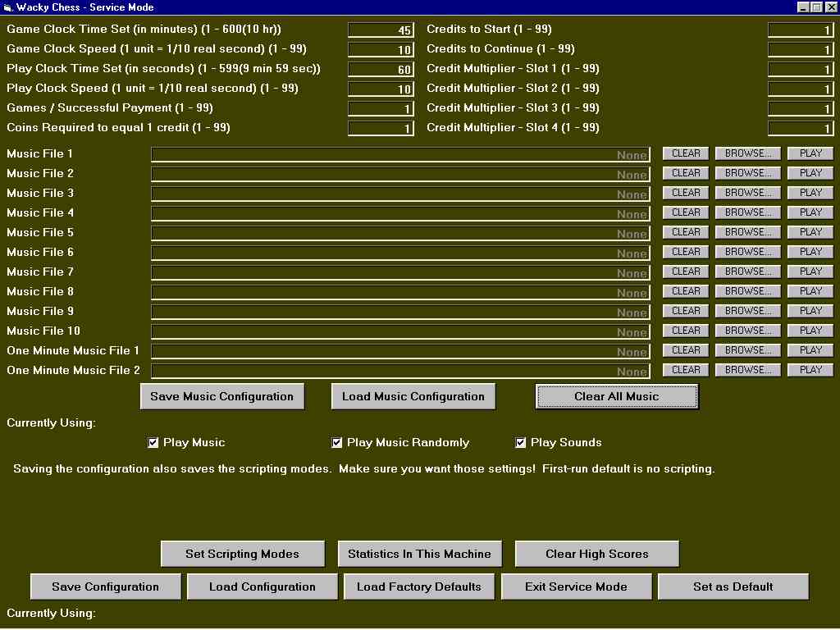Image resolution: width=840 pixels, height=630 pixels.
Task: Click BROWSE for Music File 8
Action: (748, 291)
